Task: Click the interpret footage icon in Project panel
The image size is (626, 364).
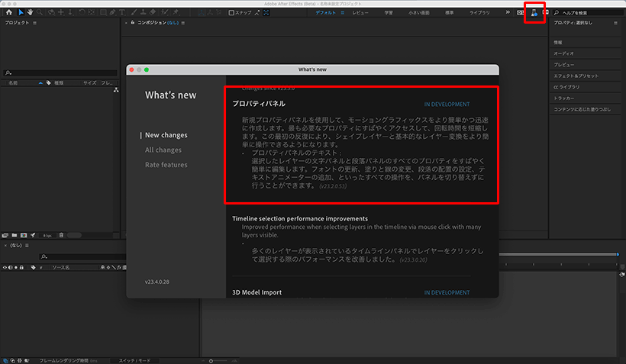Action: 5,236
